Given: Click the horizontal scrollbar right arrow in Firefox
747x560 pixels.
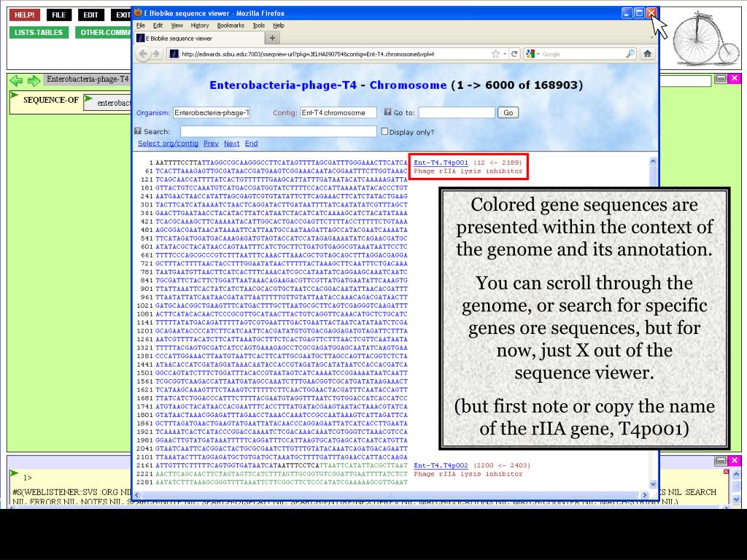Looking at the screenshot, I should click(x=644, y=495).
